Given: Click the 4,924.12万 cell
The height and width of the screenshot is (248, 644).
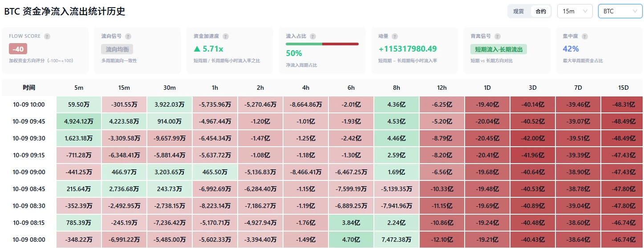Looking at the screenshot, I should click(78, 121).
